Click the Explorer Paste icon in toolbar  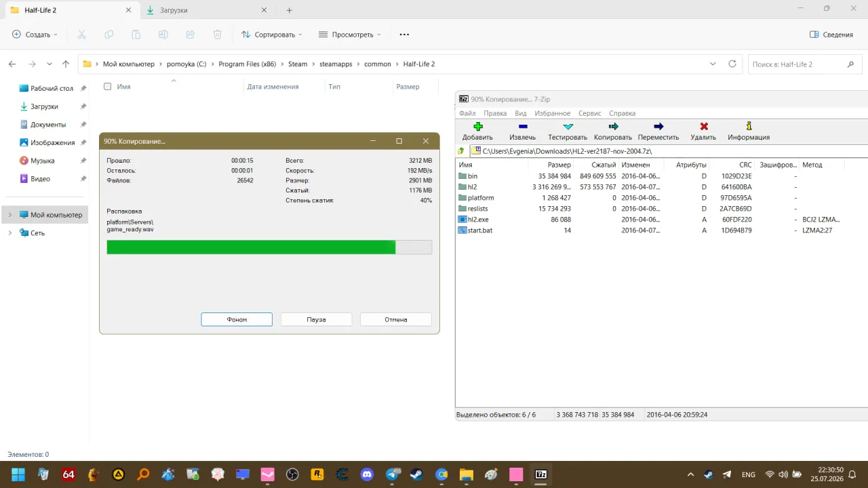point(136,35)
